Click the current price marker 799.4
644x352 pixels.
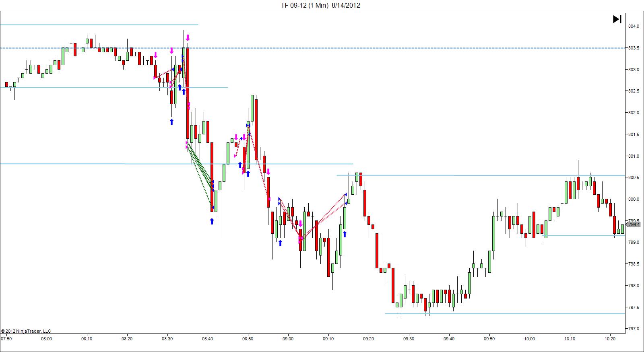634,225
